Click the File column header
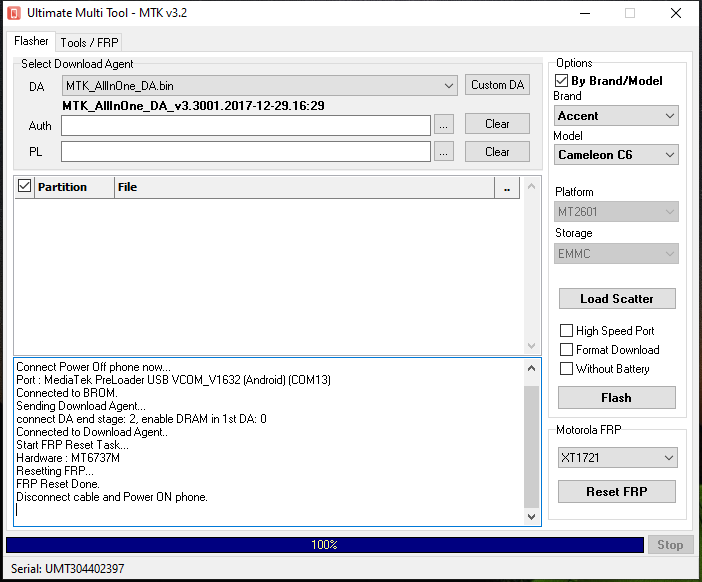The width and height of the screenshot is (702, 582). pyautogui.click(x=304, y=187)
